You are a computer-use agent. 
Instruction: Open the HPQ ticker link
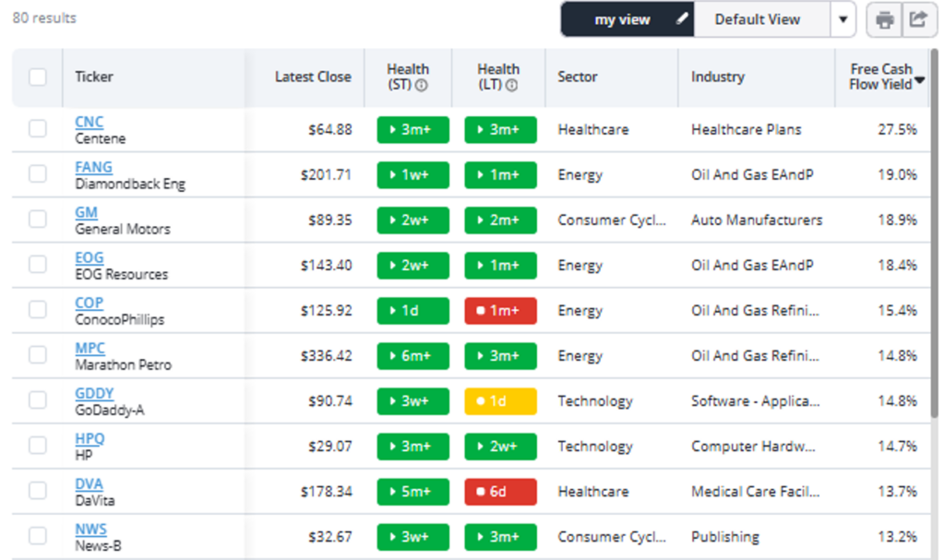click(90, 438)
